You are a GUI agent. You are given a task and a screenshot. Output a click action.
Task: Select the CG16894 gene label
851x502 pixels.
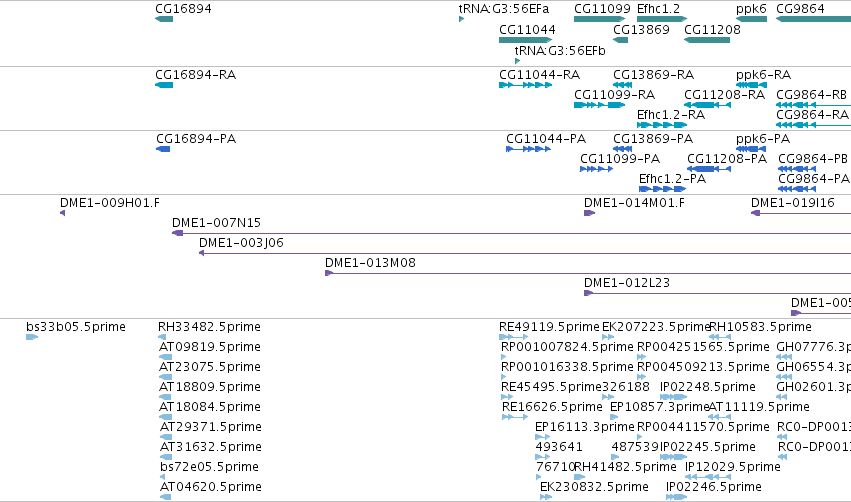(x=183, y=9)
